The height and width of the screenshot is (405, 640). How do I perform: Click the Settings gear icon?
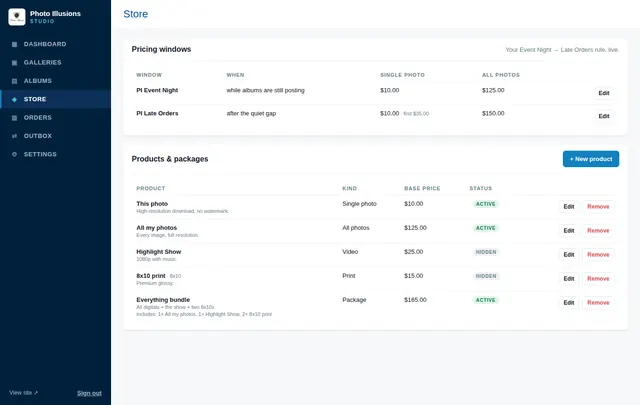point(14,154)
